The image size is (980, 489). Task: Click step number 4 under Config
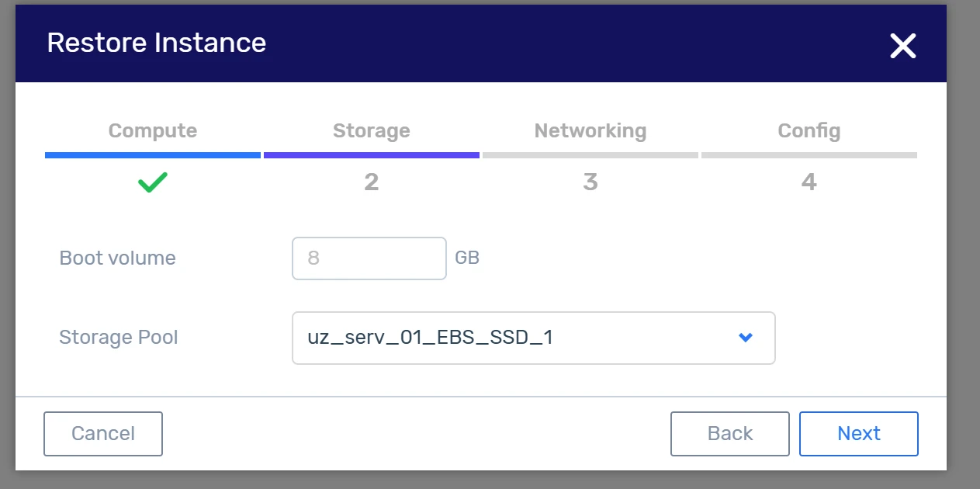coord(809,182)
